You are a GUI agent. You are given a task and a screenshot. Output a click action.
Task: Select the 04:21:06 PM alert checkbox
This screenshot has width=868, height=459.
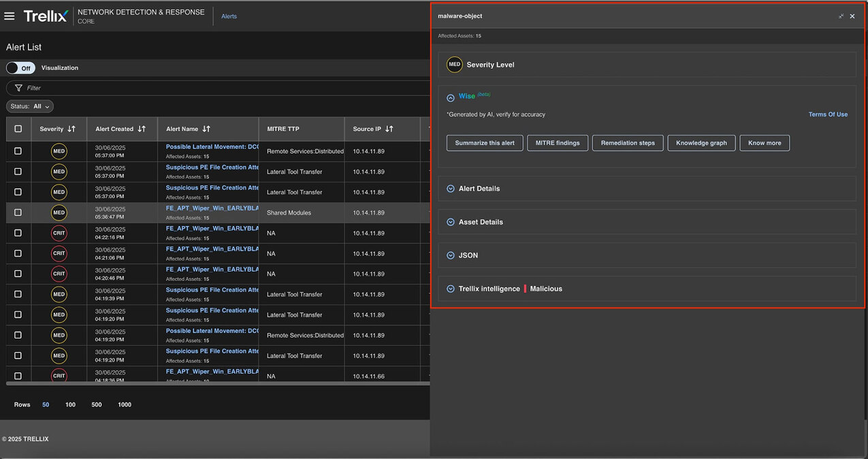click(x=18, y=253)
